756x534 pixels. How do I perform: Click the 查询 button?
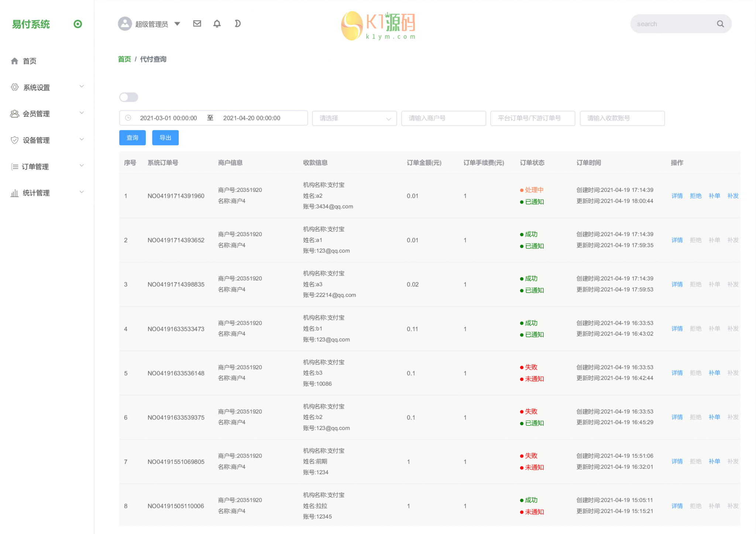[132, 138]
